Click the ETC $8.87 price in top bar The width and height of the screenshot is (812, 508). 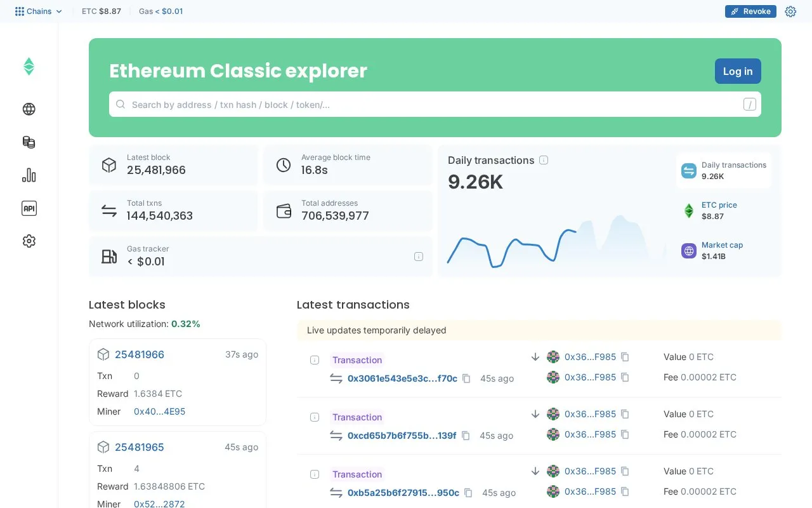point(101,11)
